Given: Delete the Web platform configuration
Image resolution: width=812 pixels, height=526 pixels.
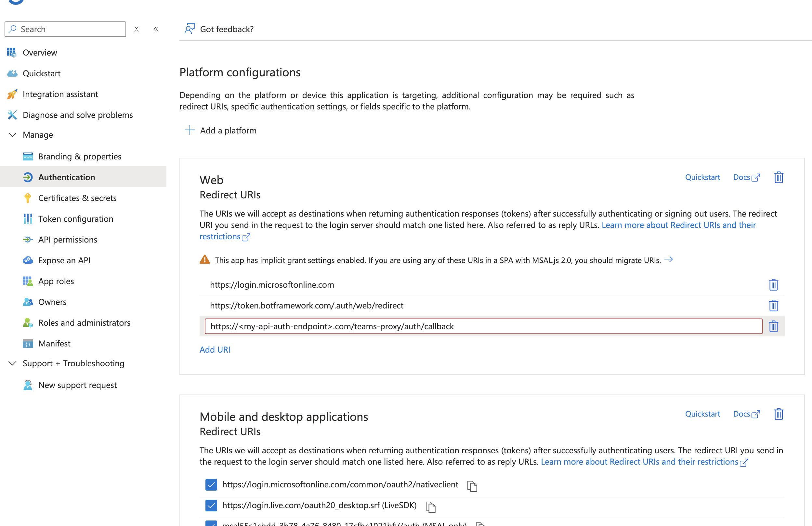Looking at the screenshot, I should 778,177.
